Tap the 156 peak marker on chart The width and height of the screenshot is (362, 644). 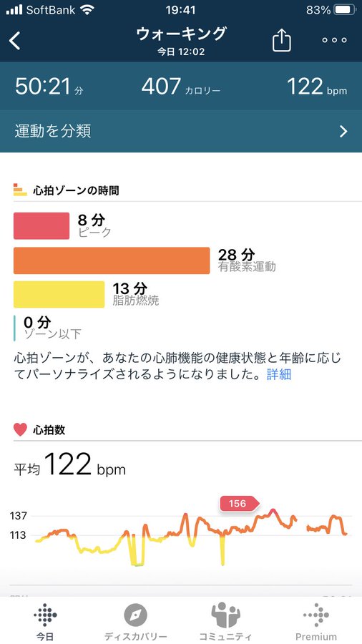pos(239,504)
